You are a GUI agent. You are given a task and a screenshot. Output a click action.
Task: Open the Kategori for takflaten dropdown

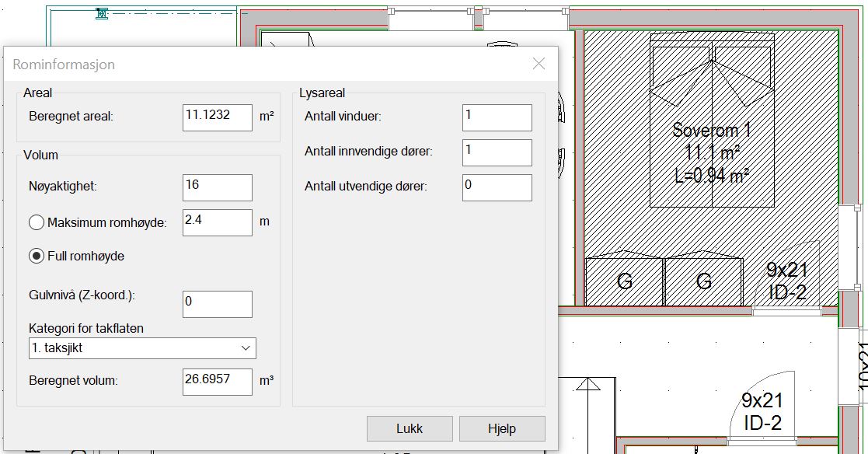click(142, 348)
